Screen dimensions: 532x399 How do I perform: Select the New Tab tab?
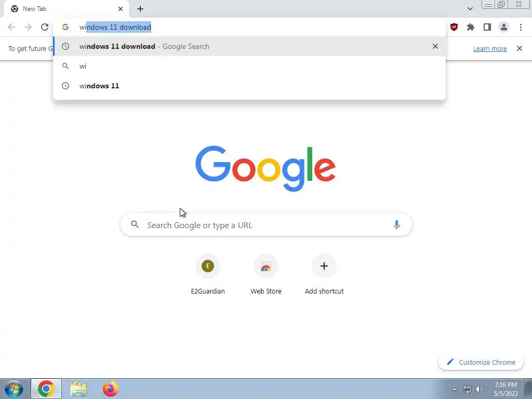(x=66, y=9)
